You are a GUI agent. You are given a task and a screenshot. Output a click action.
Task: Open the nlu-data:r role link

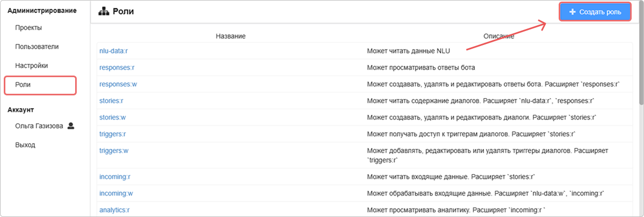coord(113,51)
